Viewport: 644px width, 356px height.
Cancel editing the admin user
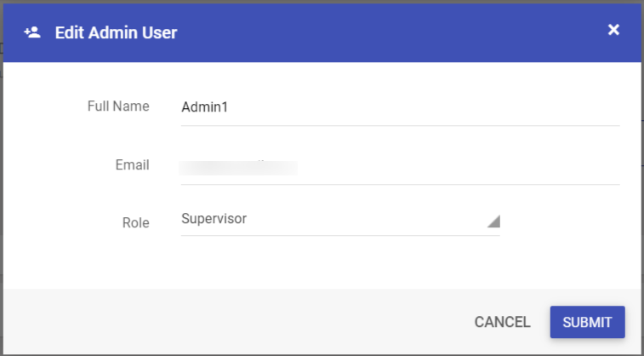pyautogui.click(x=502, y=322)
